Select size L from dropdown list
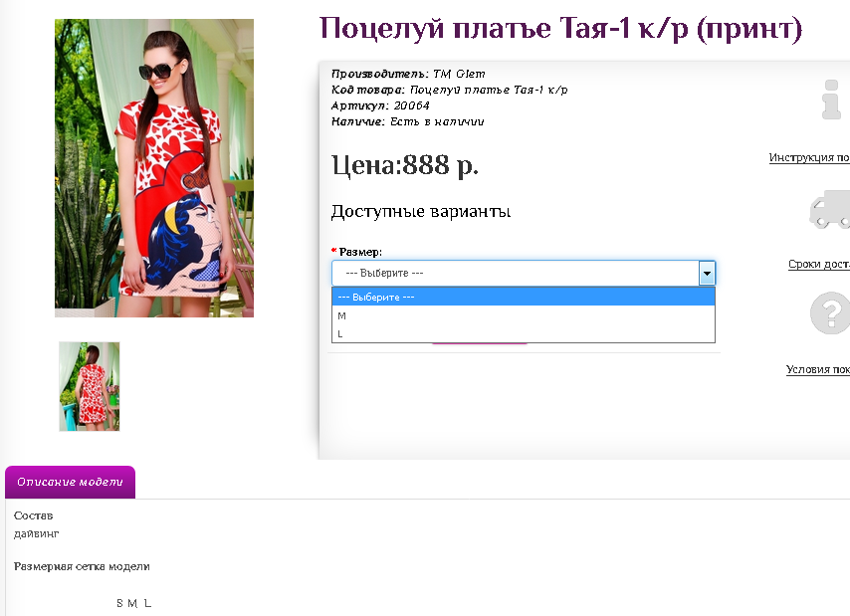850x616 pixels. (524, 333)
